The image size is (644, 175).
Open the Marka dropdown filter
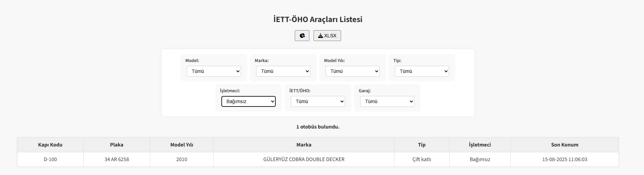coord(283,71)
